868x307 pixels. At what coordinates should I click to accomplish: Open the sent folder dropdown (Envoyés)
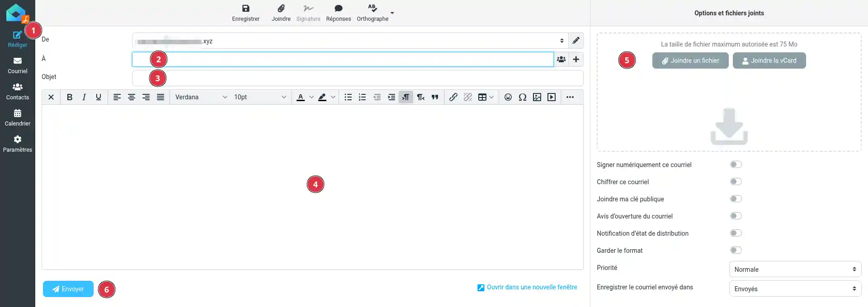point(795,288)
